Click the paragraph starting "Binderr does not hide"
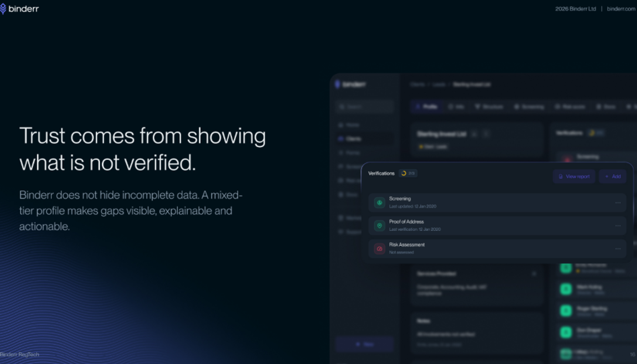Image resolution: width=637 pixels, height=364 pixels. pyautogui.click(x=131, y=211)
